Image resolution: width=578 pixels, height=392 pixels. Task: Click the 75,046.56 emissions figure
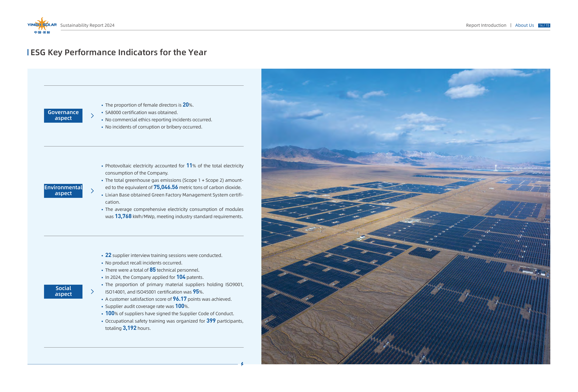166,187
